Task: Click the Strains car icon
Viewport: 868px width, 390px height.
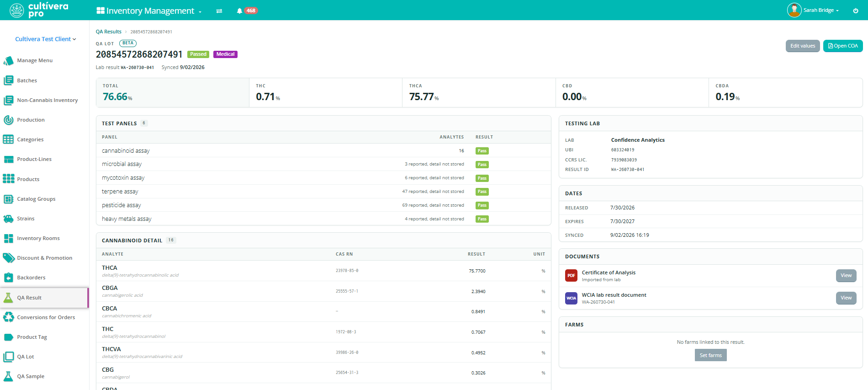Action: click(x=8, y=219)
